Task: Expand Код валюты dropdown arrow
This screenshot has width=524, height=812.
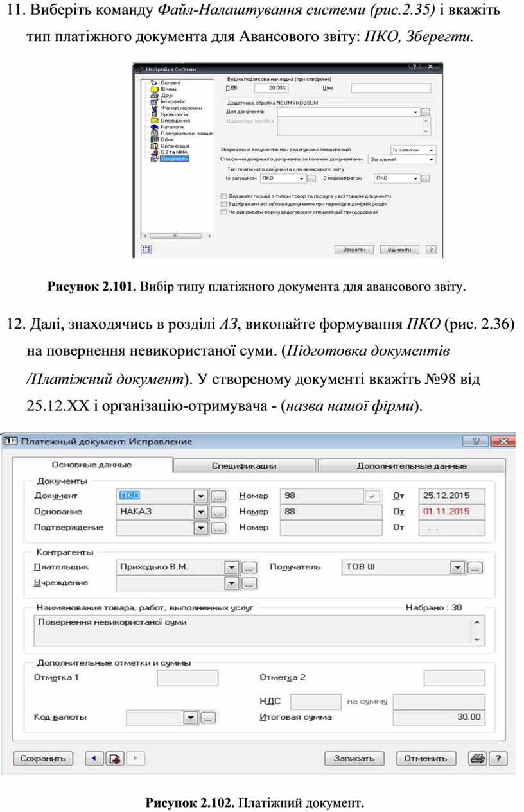Action: click(191, 718)
